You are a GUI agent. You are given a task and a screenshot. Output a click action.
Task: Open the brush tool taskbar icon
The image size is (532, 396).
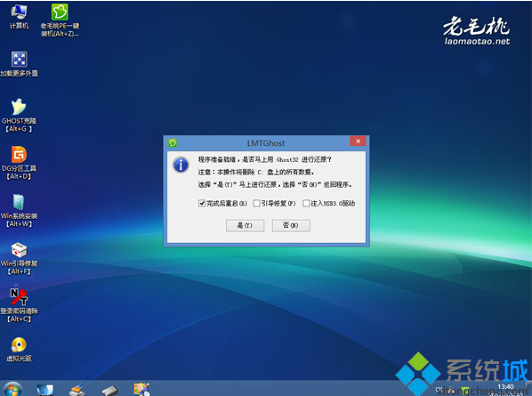(x=77, y=390)
